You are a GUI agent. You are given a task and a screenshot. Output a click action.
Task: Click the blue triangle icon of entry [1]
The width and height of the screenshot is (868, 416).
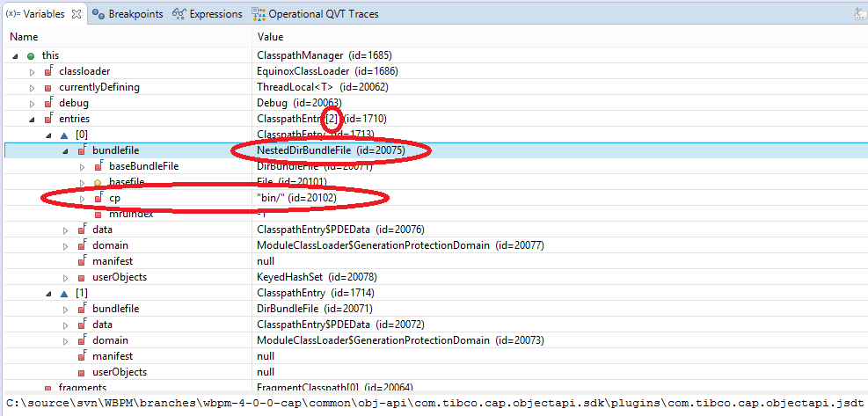(x=64, y=293)
